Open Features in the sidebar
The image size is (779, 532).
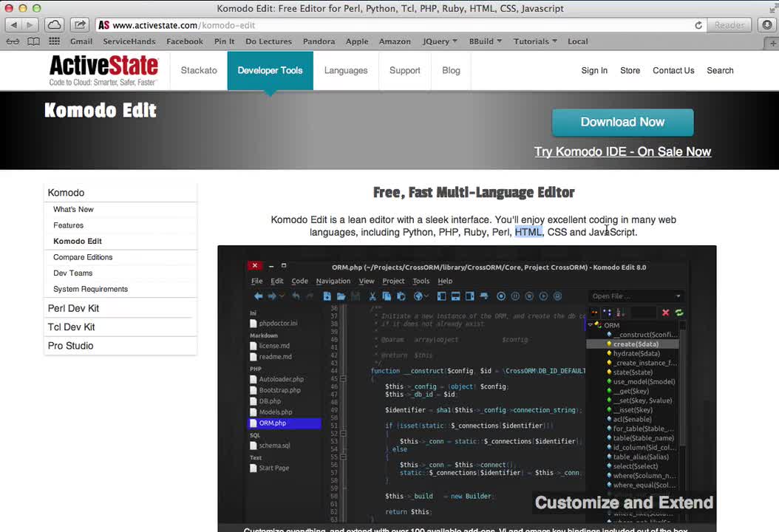pos(69,225)
